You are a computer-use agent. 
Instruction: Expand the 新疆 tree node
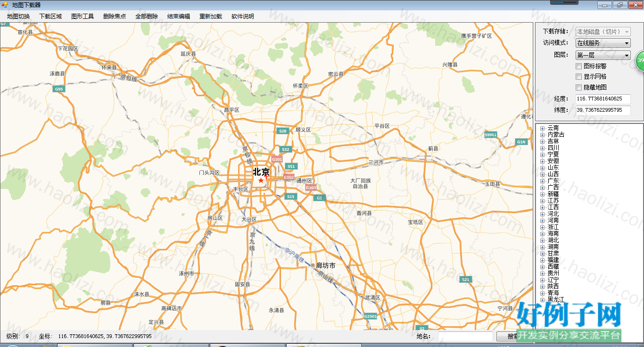[x=543, y=194]
